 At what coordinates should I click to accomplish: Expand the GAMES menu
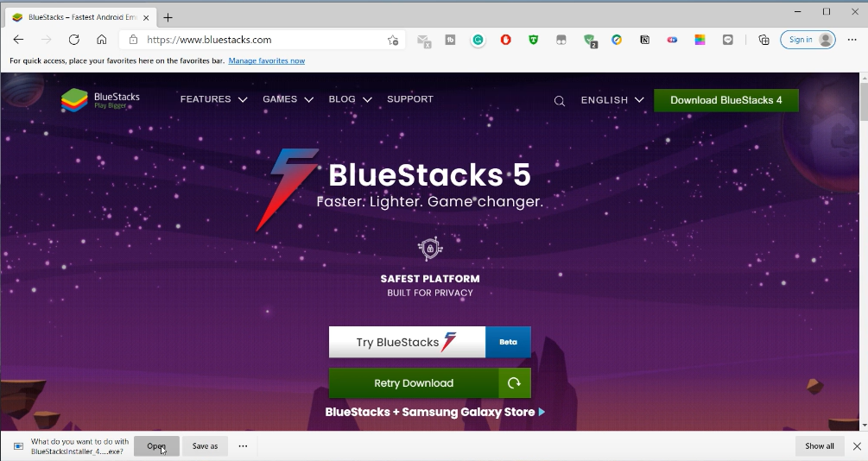point(288,99)
